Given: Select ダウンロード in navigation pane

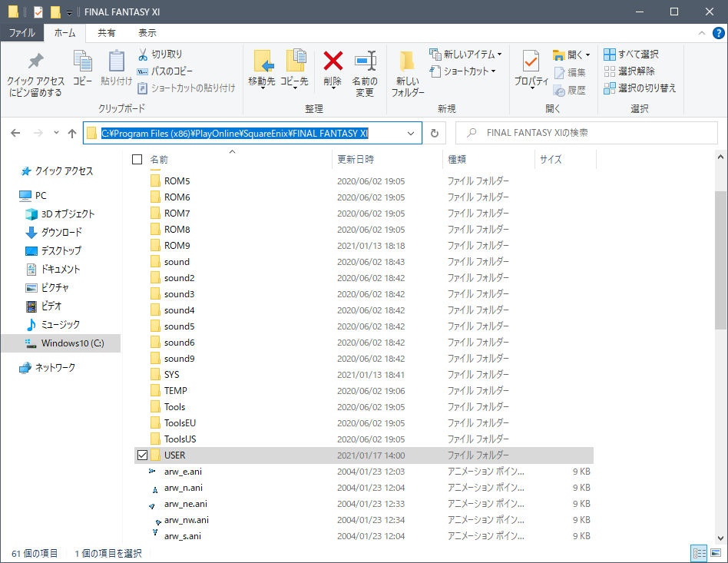Looking at the screenshot, I should coord(54,232).
